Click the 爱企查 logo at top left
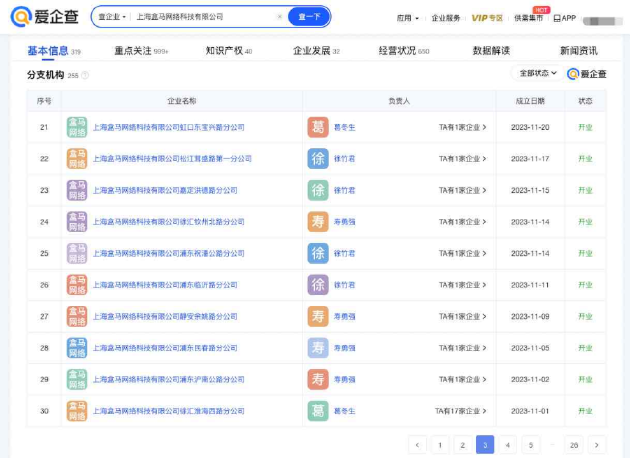Screen dimensions: 630x458 [45, 16]
